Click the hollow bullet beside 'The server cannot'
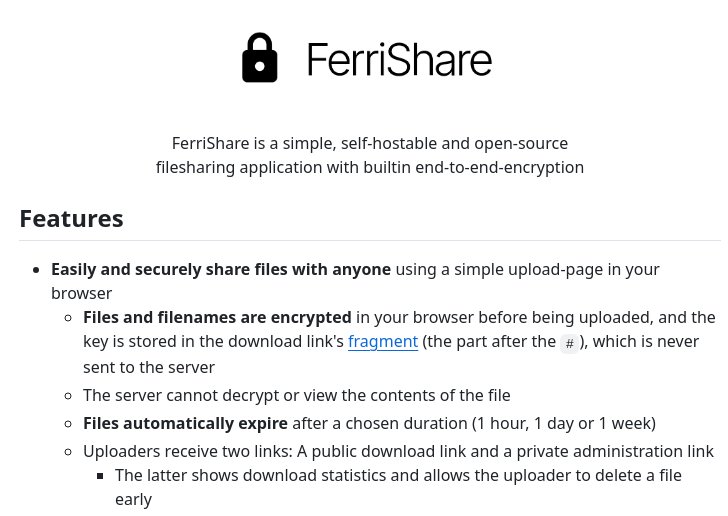Screen dimensions: 728x516 (68, 396)
